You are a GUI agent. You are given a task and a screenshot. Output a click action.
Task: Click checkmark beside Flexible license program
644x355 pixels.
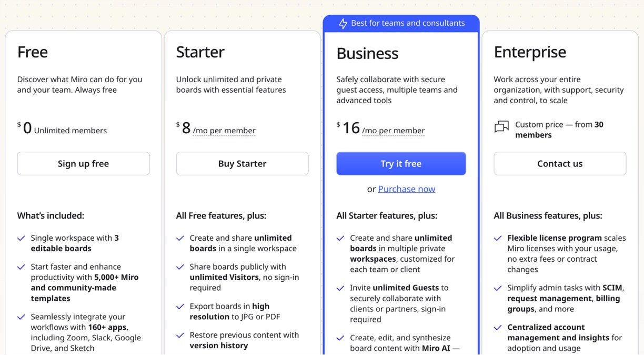point(498,239)
